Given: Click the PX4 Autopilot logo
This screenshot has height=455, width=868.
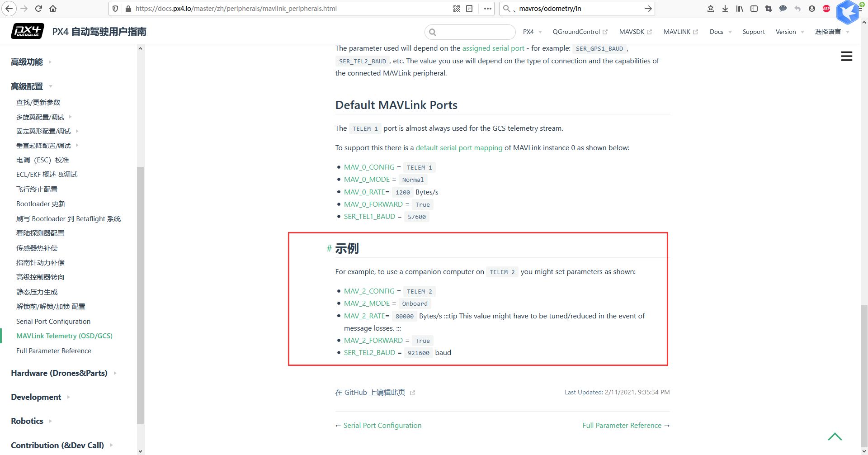Looking at the screenshot, I should 27,31.
